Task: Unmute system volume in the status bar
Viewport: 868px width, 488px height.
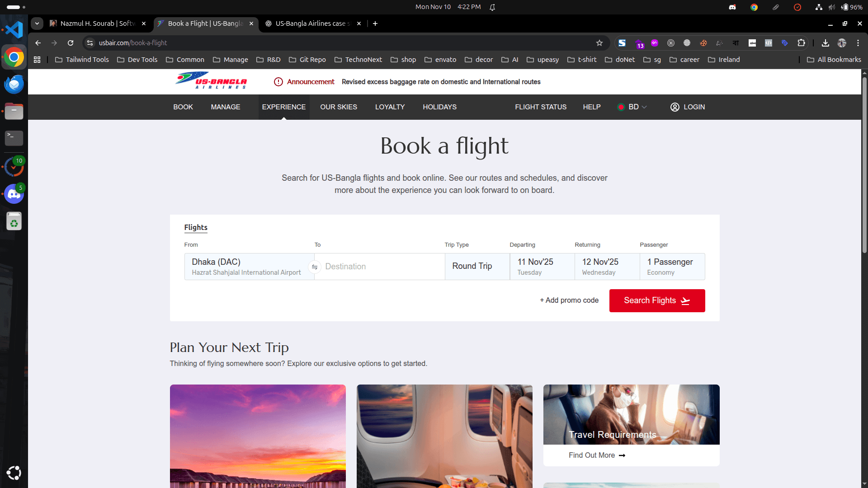Action: point(832,7)
